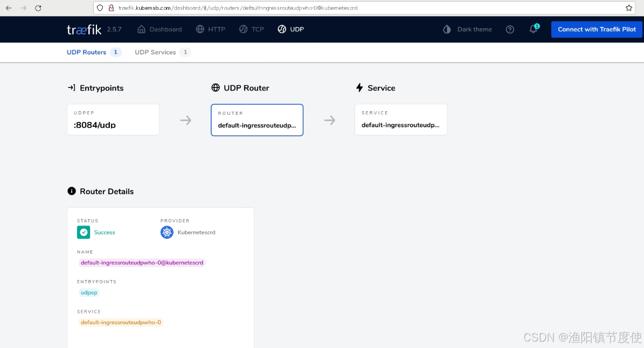Select the UDP menu item
The height and width of the screenshot is (348, 644).
click(x=291, y=29)
